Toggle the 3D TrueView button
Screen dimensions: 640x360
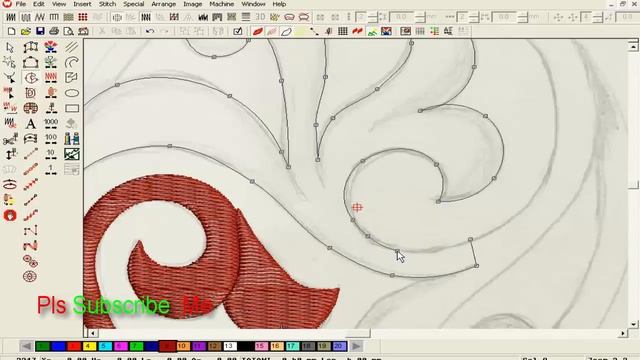point(260,17)
